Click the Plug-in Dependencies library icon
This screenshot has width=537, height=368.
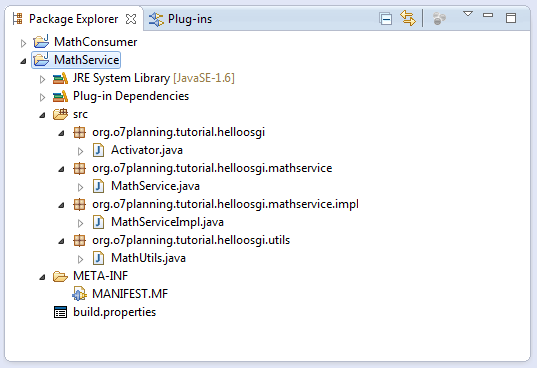point(60,96)
